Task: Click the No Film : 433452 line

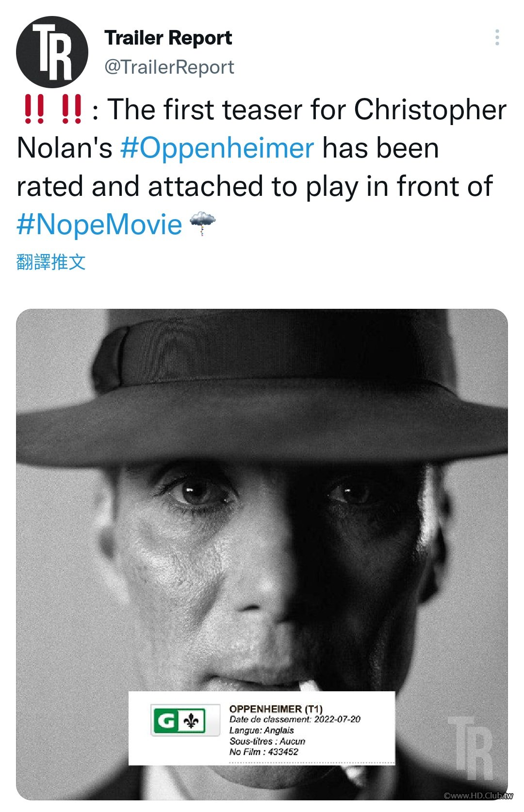Action: pos(263,752)
